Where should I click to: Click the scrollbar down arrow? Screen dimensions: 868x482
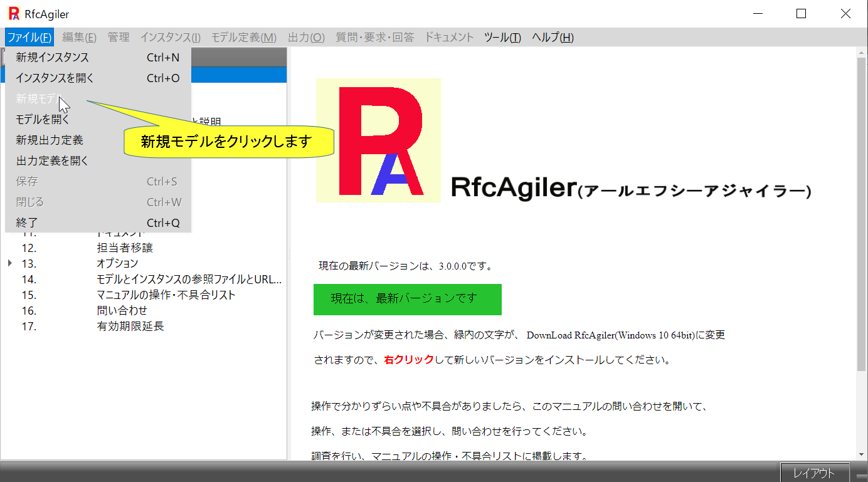coord(862,454)
